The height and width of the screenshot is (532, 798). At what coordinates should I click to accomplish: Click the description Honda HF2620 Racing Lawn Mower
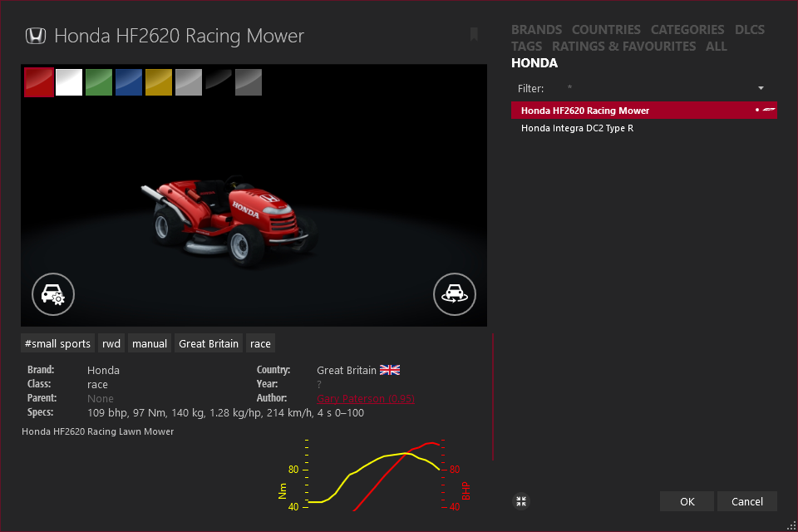[x=98, y=431]
